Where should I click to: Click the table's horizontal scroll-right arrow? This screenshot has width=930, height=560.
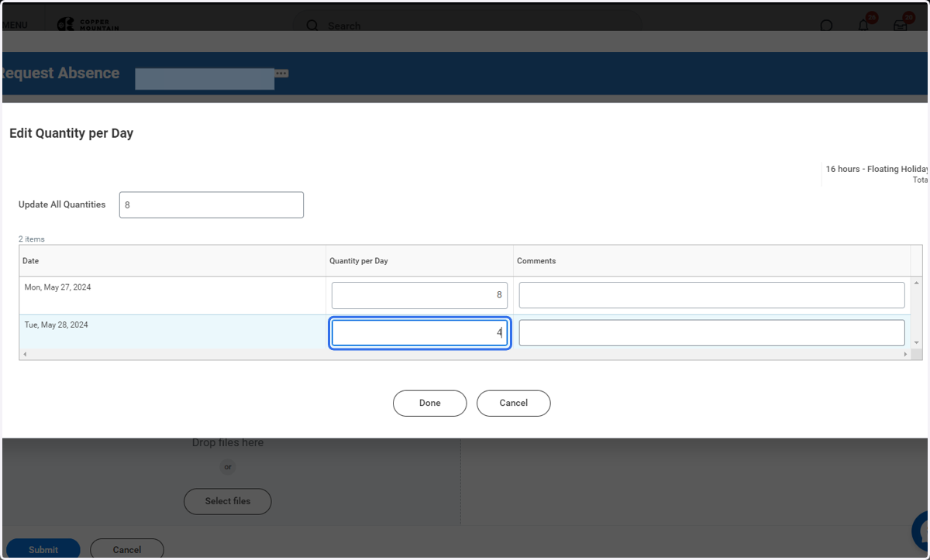pyautogui.click(x=905, y=354)
